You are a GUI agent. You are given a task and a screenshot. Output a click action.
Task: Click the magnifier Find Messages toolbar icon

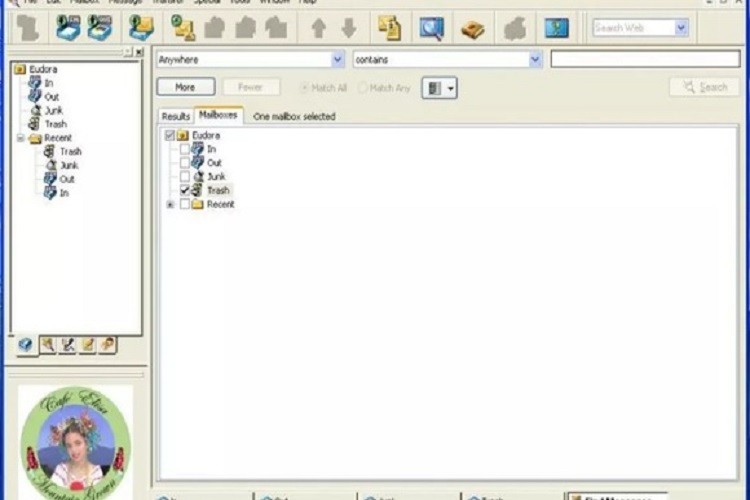point(431,28)
